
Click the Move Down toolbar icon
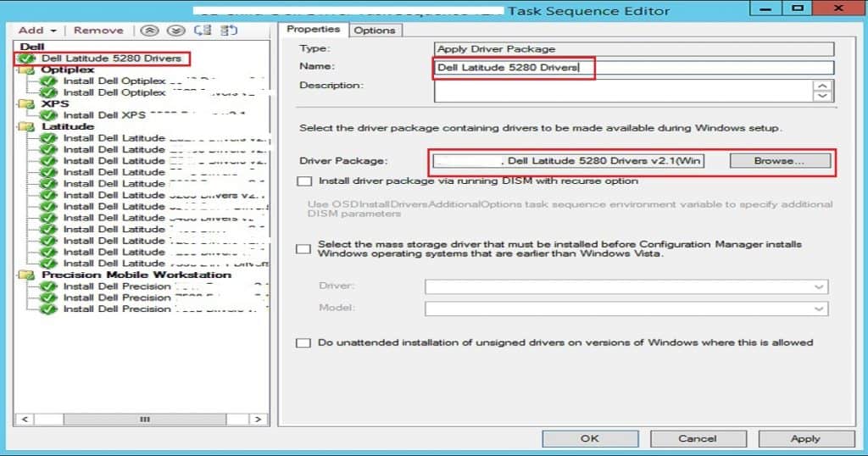[x=176, y=31]
